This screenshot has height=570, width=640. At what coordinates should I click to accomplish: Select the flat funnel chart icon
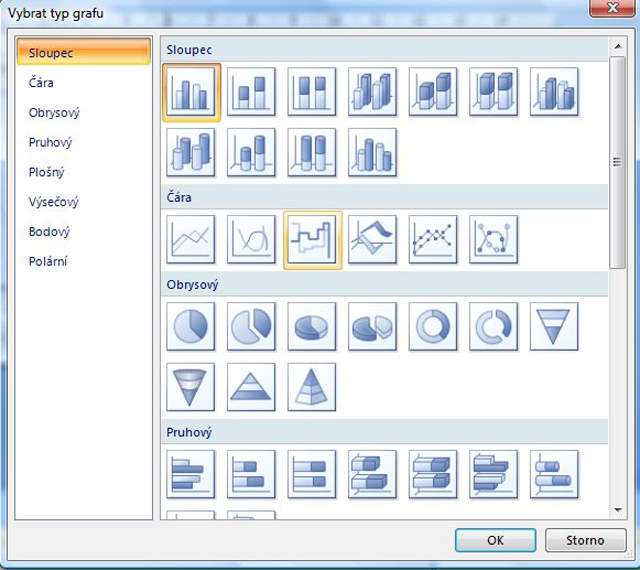pyautogui.click(x=554, y=326)
